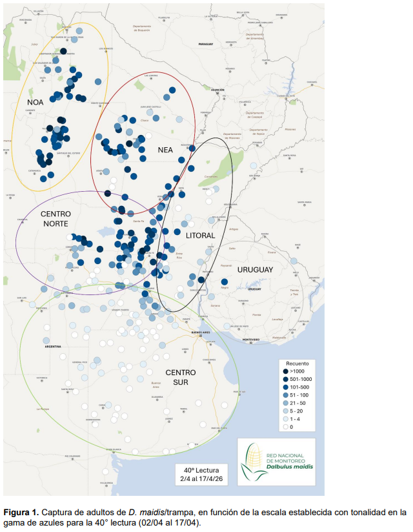Click the 51 - 100 legend circle
Image resolution: width=413 pixels, height=532 pixels.
[x=286, y=395]
